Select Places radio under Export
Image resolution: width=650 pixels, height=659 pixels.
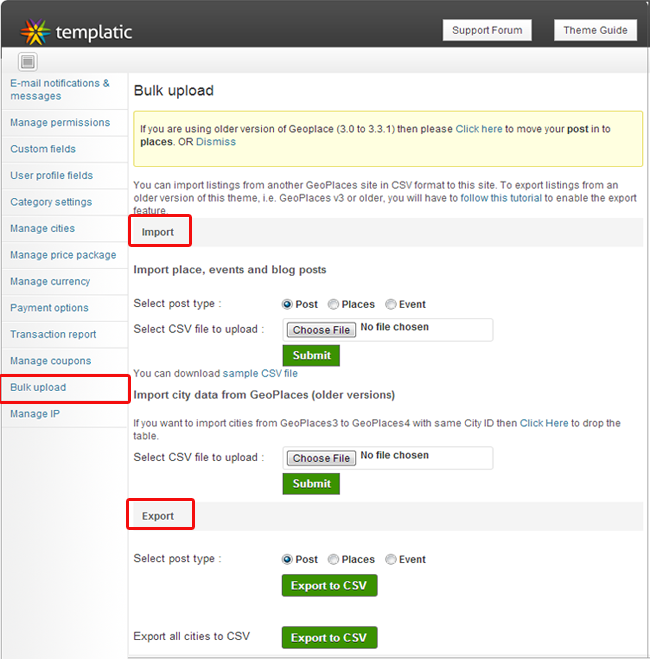point(333,559)
